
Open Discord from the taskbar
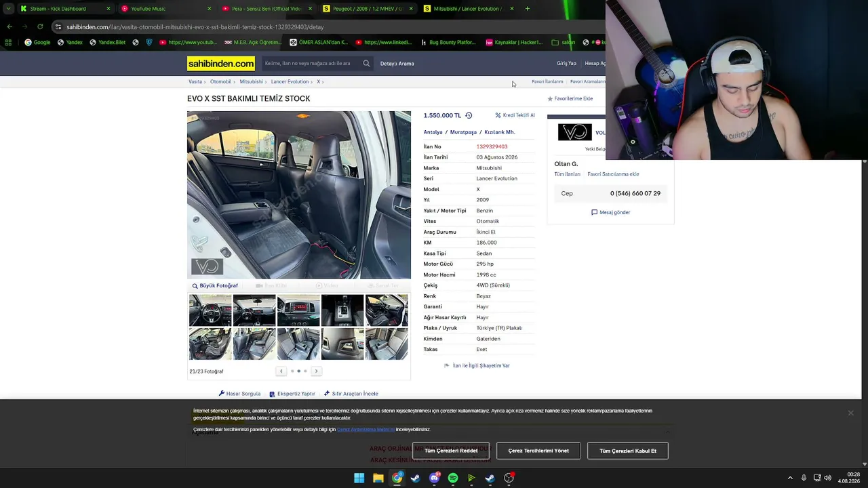(x=435, y=478)
